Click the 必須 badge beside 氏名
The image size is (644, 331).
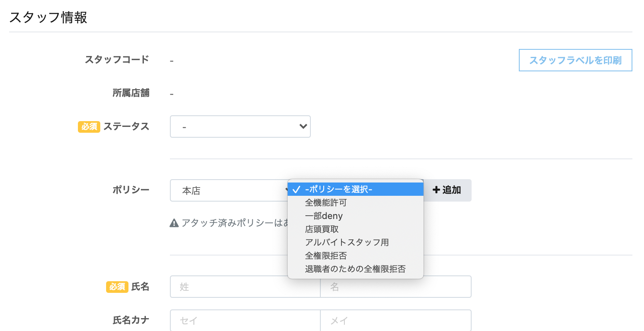pos(117,287)
